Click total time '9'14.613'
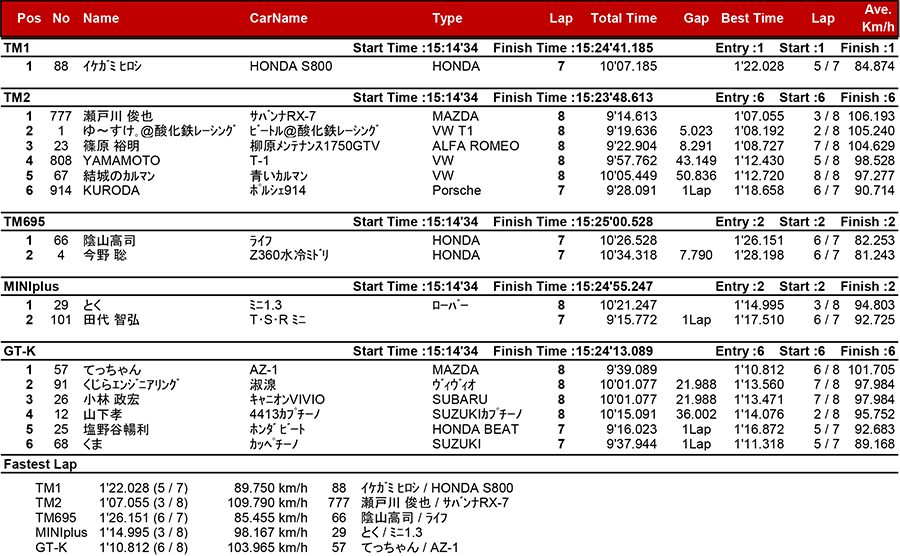 (x=631, y=116)
